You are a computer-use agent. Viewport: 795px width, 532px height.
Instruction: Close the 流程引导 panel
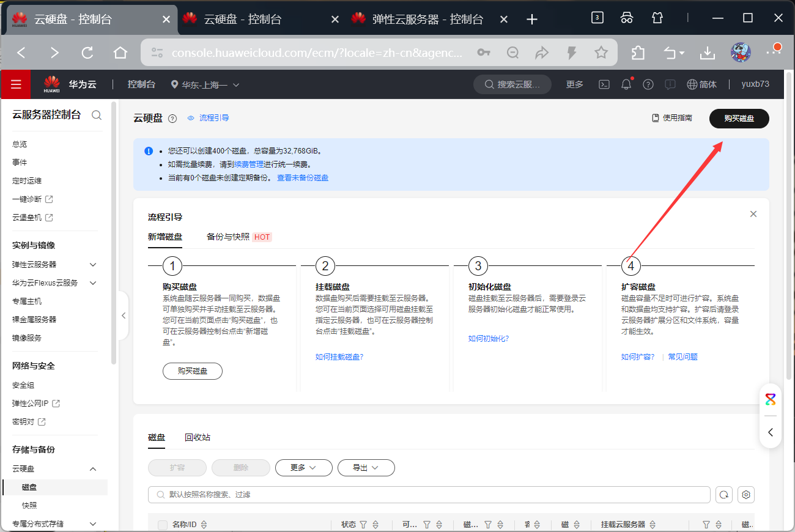coord(753,214)
